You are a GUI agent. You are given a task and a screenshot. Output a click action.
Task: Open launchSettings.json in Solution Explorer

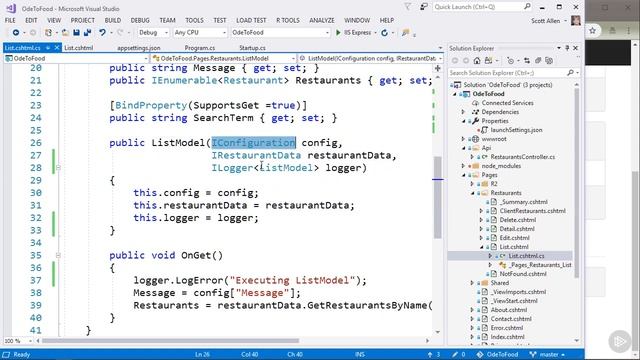[516, 130]
